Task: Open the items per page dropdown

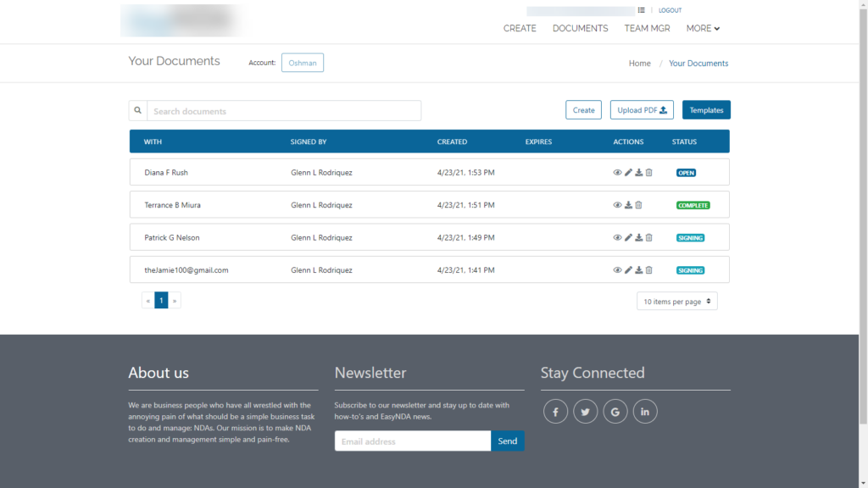Action: pos(676,301)
